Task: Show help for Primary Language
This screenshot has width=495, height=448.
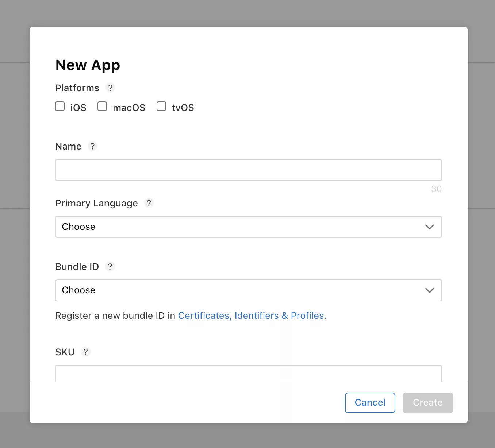Action: (149, 203)
